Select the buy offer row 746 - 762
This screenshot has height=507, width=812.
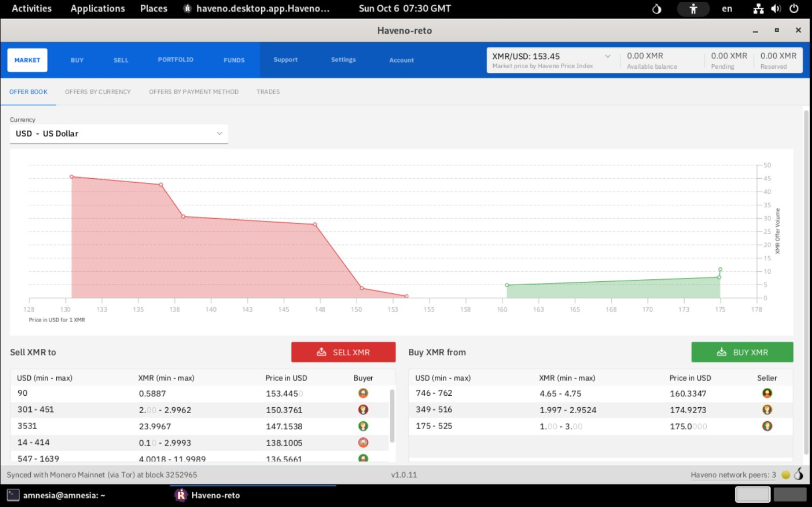pyautogui.click(x=601, y=393)
